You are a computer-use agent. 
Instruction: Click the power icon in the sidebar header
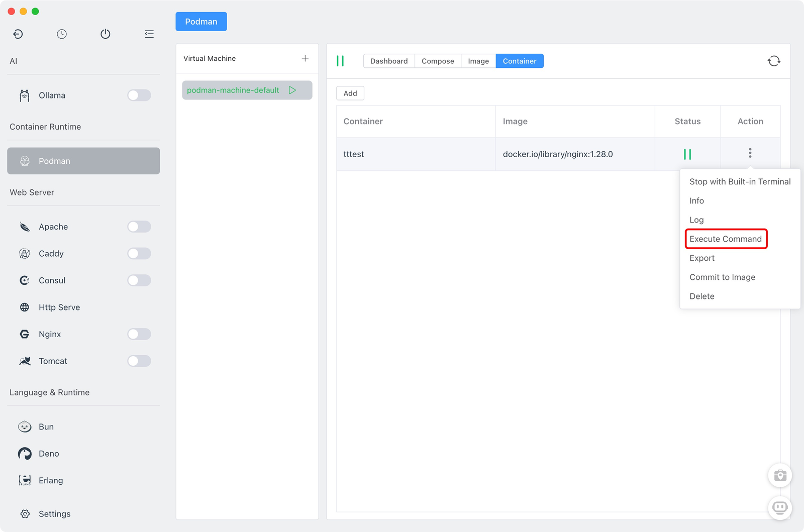(x=106, y=34)
